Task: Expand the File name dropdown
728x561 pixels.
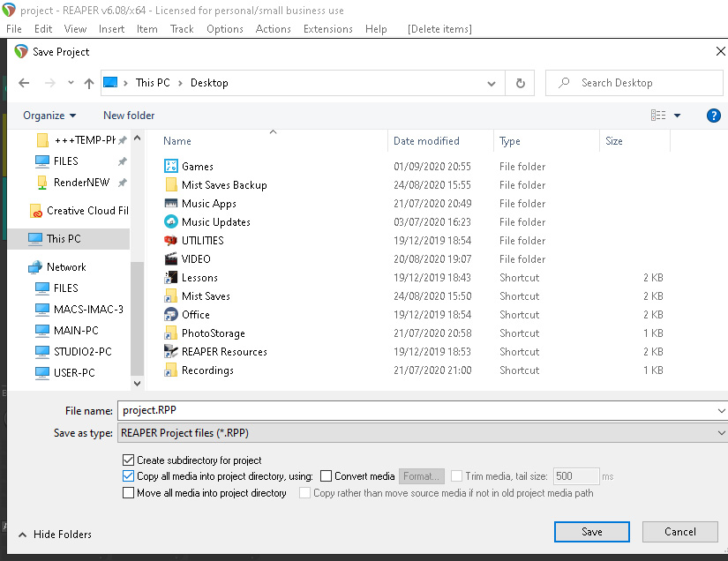Action: click(x=721, y=411)
